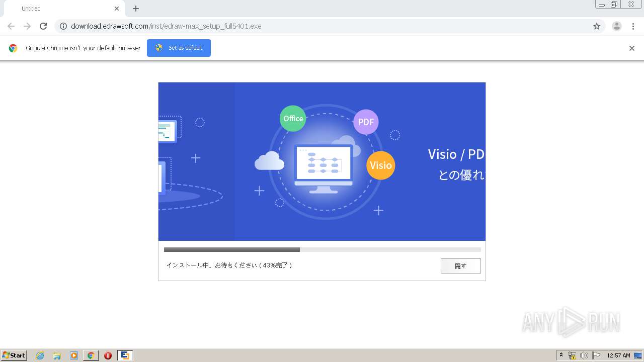Click the orange Visio bubble in the banner
The image size is (644, 362).
pos(380,165)
